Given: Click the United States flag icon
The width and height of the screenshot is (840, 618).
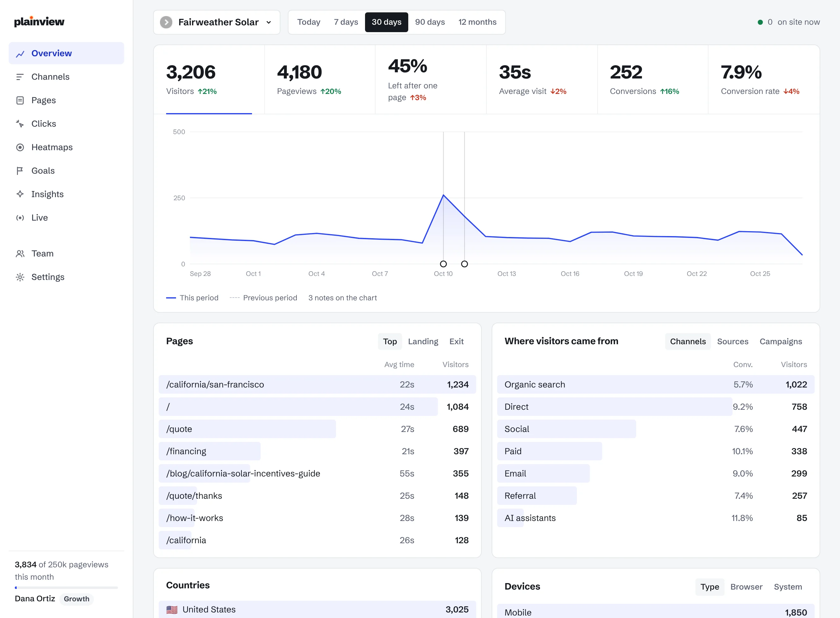Looking at the screenshot, I should point(172,610).
